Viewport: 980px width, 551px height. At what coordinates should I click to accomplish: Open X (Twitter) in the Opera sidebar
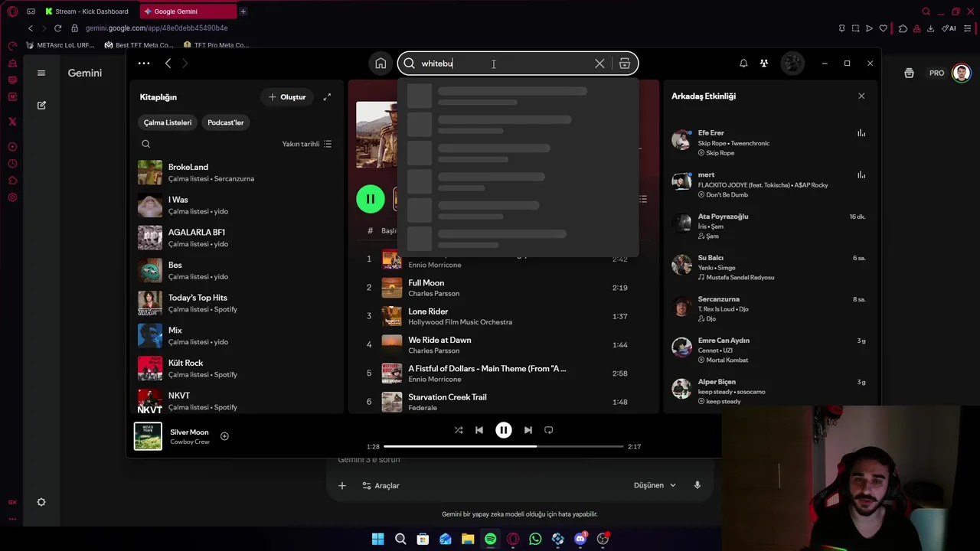tap(12, 122)
